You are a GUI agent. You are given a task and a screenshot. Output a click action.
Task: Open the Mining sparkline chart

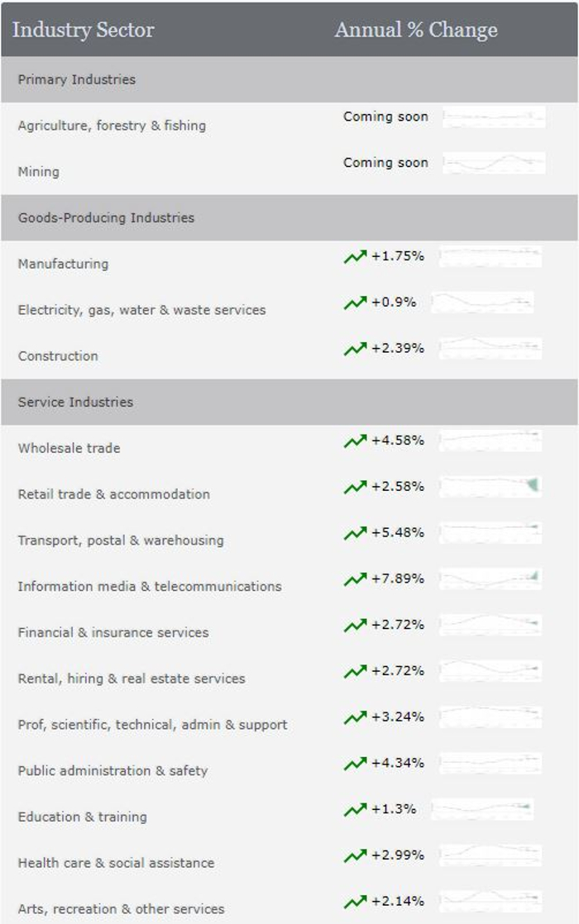[494, 163]
